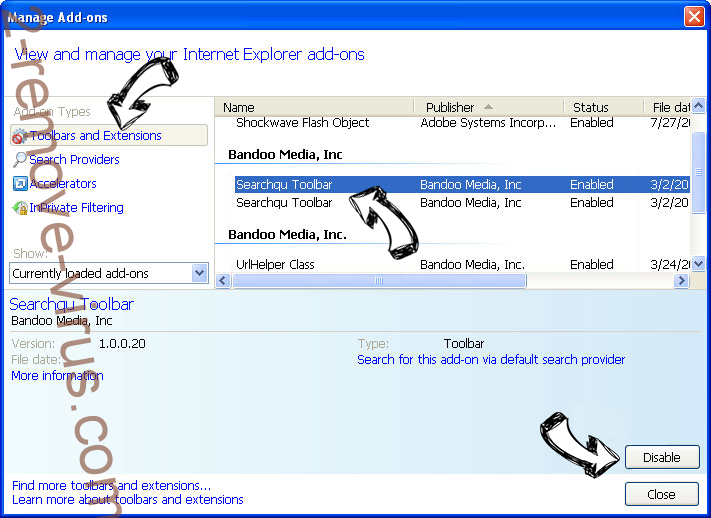This screenshot has height=518, width=711.
Task: Click the vertical scrollbar thumb
Action: [x=698, y=171]
